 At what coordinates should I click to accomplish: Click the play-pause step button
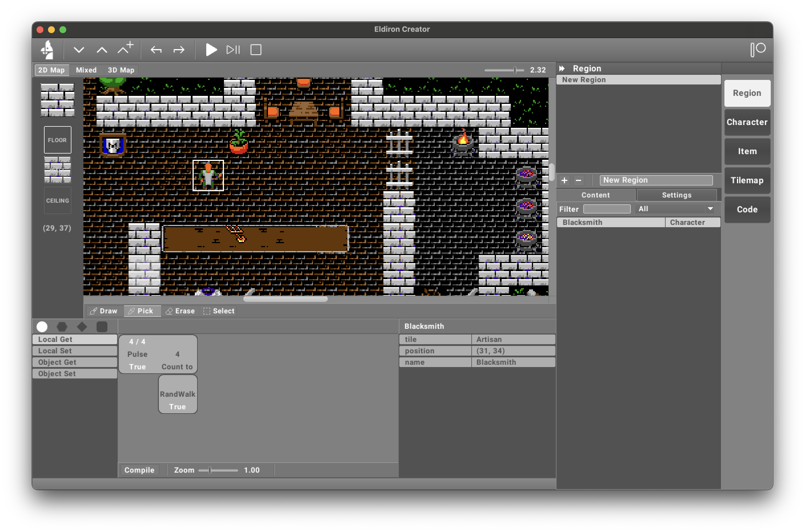(x=233, y=50)
